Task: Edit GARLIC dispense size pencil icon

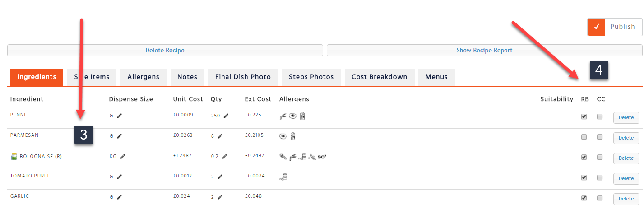Action: 120,197
